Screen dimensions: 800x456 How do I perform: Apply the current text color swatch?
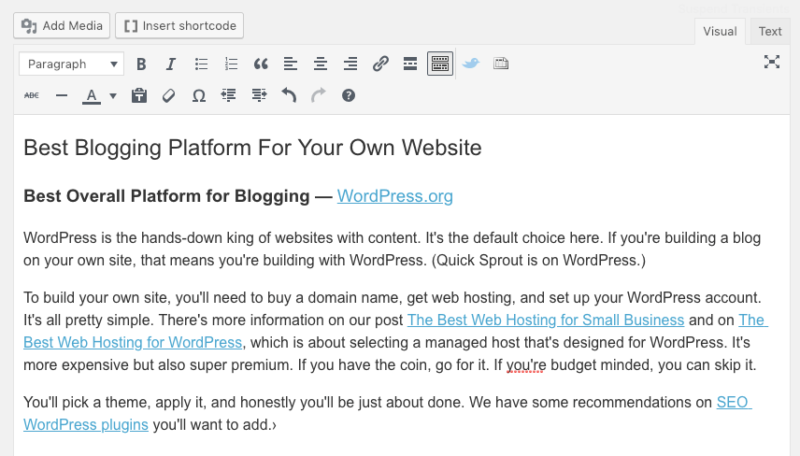click(x=91, y=96)
